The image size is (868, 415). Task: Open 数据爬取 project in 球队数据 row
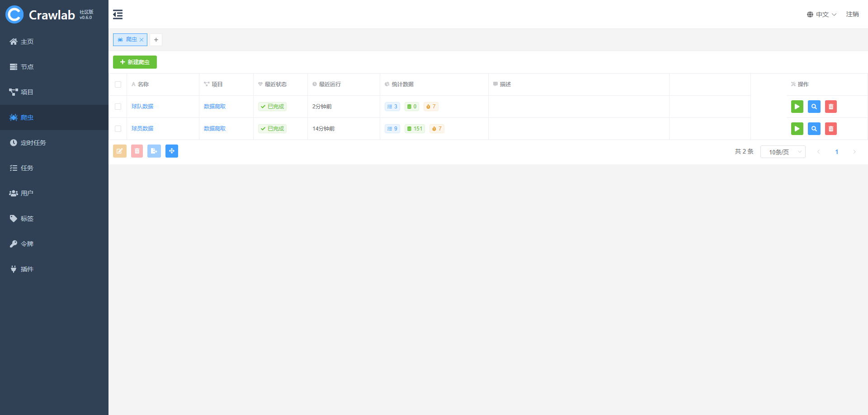coord(215,107)
